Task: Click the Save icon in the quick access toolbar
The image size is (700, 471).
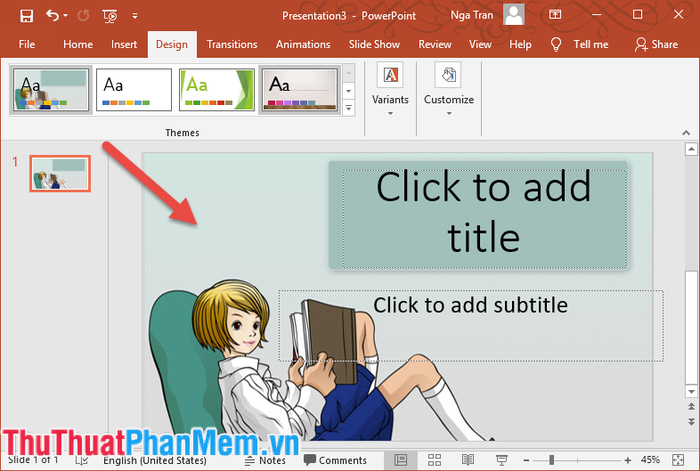Action: point(26,16)
